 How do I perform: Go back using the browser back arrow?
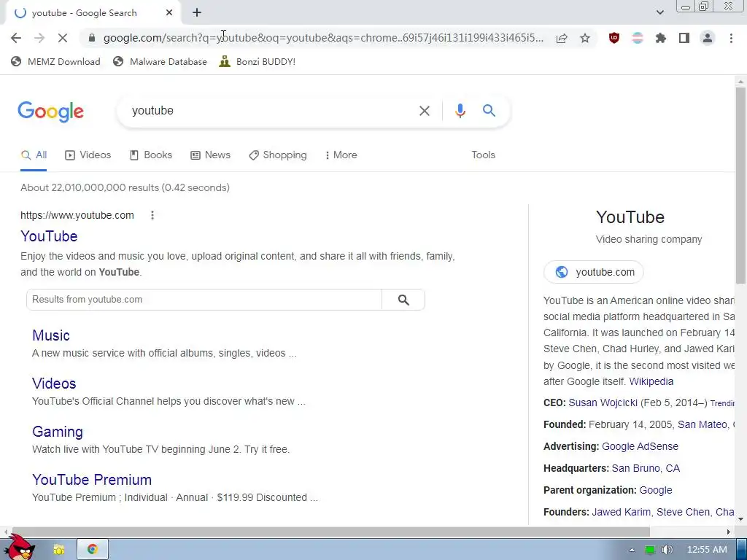tap(16, 38)
